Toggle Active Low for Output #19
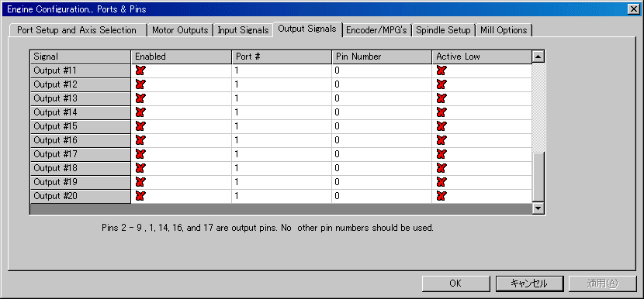The height and width of the screenshot is (299, 644). (441, 182)
